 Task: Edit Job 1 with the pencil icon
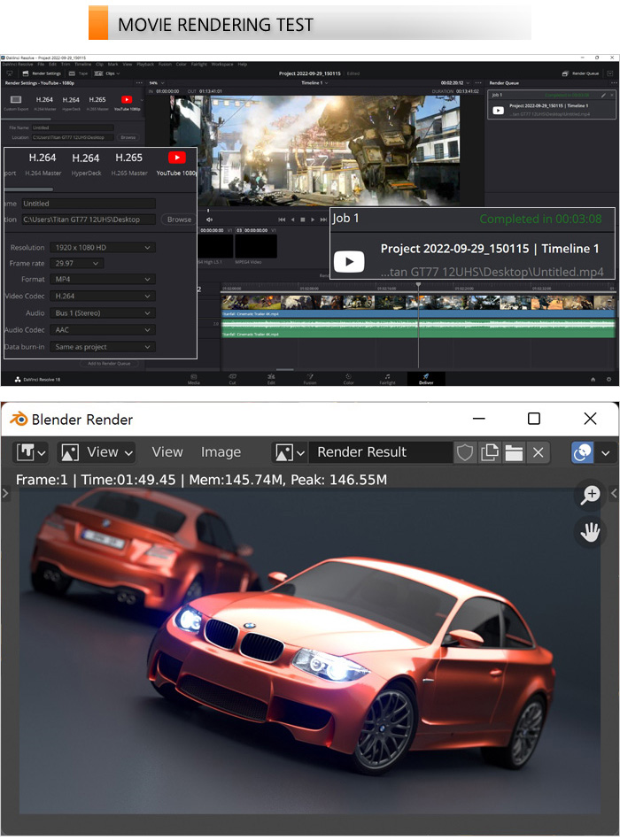click(x=603, y=95)
